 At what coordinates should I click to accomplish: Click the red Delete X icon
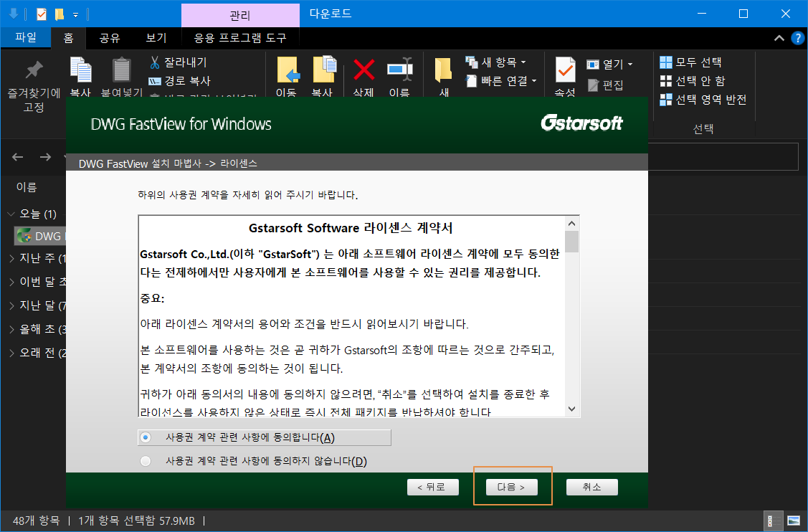[x=363, y=70]
